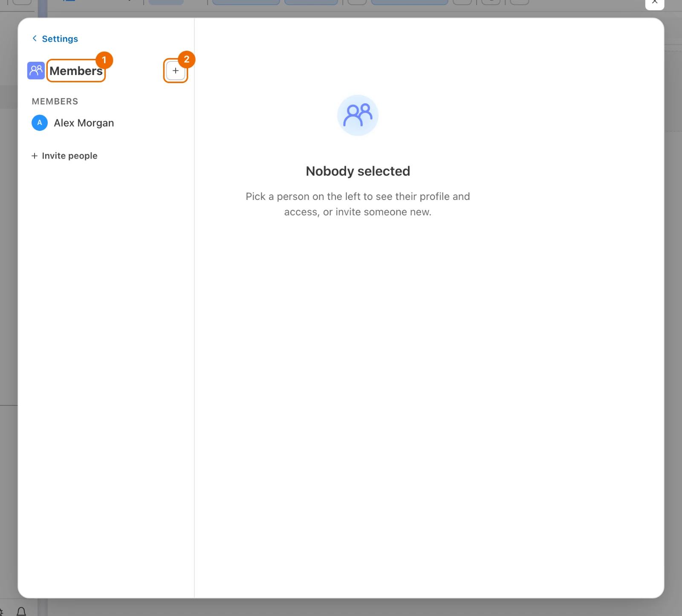Image resolution: width=682 pixels, height=616 pixels.
Task: Add a member with the plus button
Action: (x=176, y=71)
